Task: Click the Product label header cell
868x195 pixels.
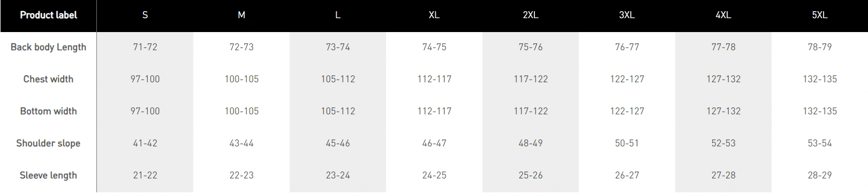Action: [x=48, y=15]
